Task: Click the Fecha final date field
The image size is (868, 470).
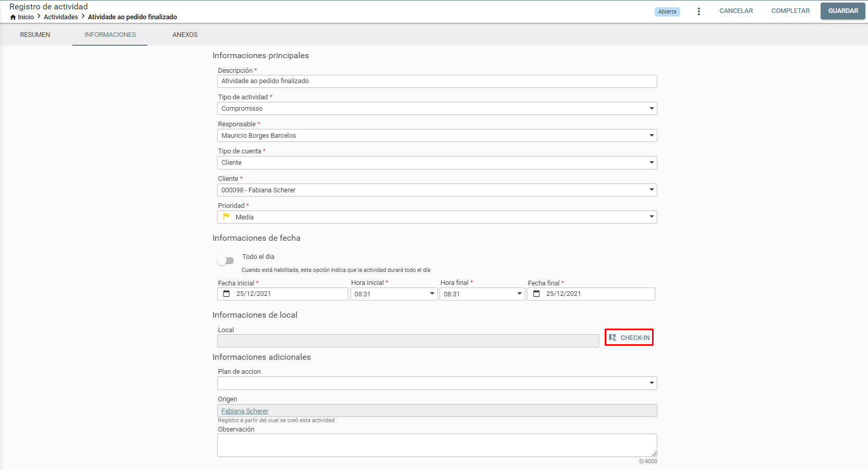Action: point(591,294)
